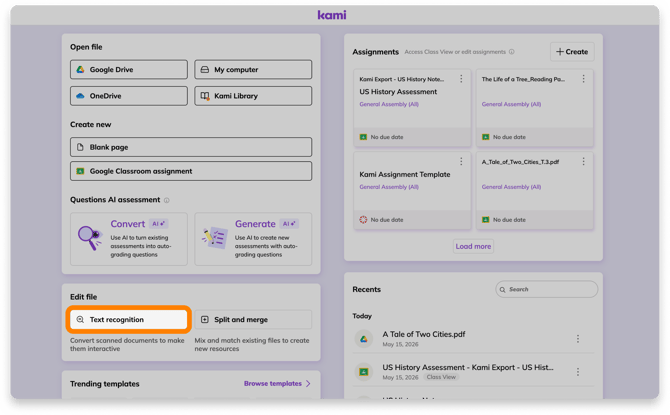Click the Google Classroom icon in Create new
Image resolution: width=670 pixels, height=415 pixels.
point(80,171)
